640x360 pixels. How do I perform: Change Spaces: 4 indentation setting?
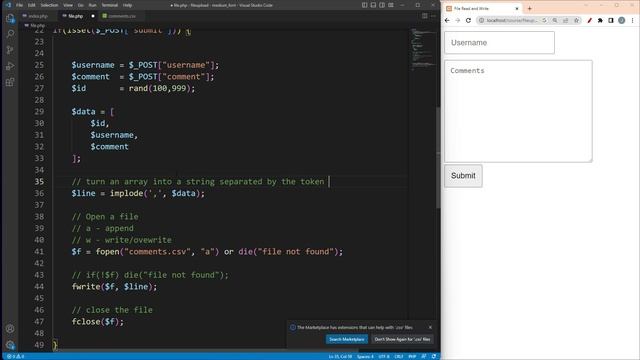[365, 356]
